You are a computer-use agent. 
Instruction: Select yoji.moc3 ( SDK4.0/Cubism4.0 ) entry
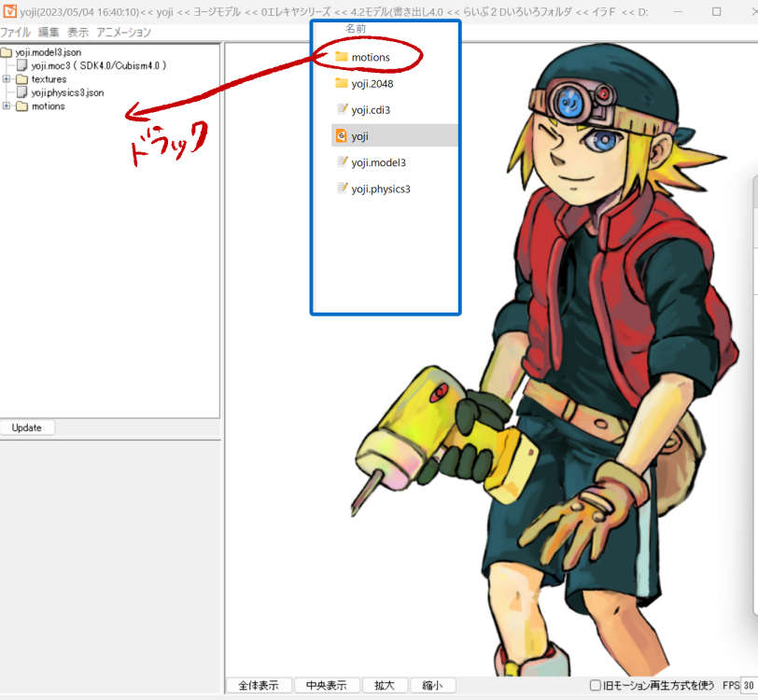tap(99, 65)
